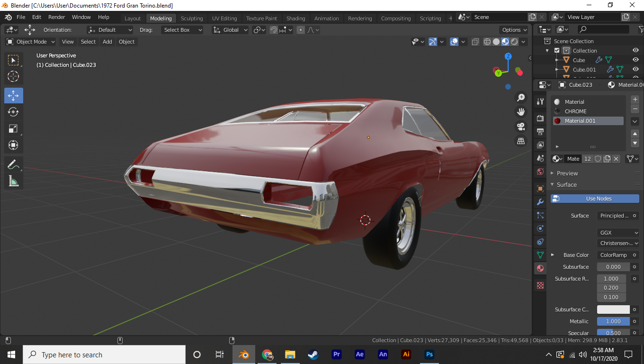Toggle camera view with camera icon
This screenshot has width=644, height=364.
click(521, 127)
